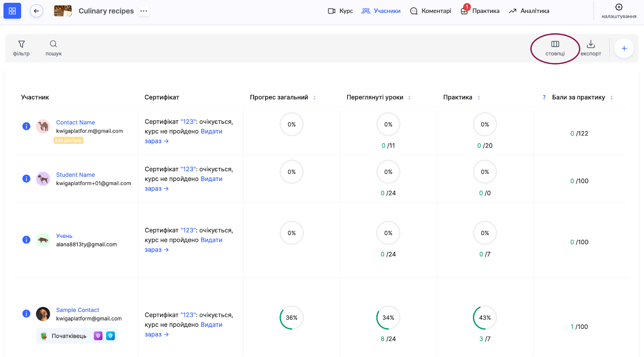Click Видати зараз link for Учень
The height and width of the screenshot is (357, 644).
pyautogui.click(x=211, y=240)
